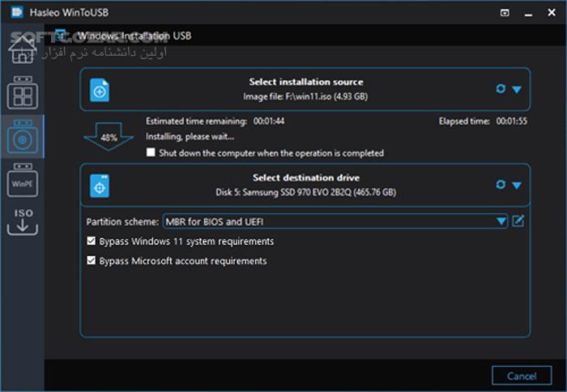This screenshot has width=567, height=392.
Task: Click the Partition scheme label
Action: (122, 222)
